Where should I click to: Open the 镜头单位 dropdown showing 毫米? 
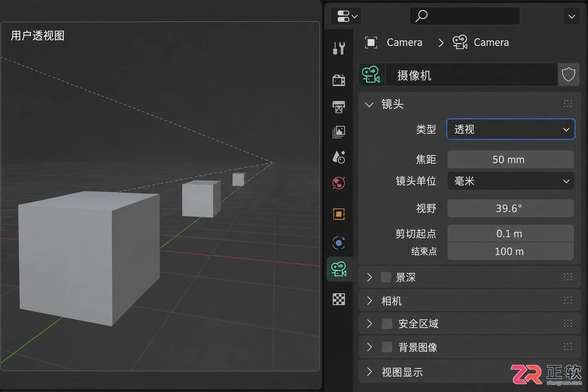click(x=511, y=181)
